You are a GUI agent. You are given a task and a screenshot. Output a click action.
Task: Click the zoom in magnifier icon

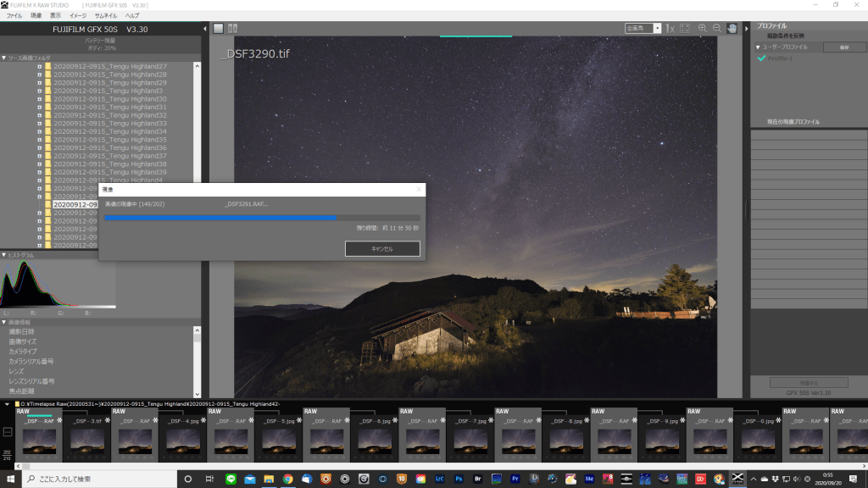(x=703, y=28)
